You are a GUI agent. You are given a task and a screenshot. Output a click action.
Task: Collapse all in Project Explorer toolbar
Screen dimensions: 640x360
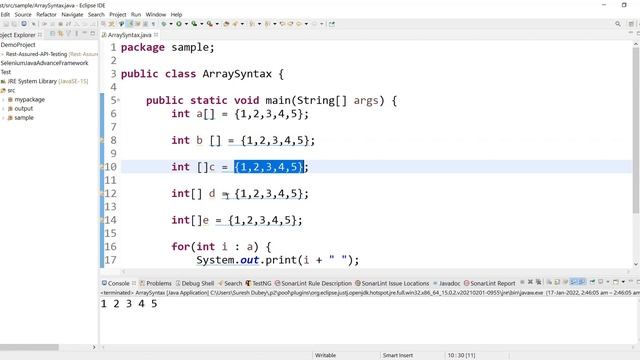52,33
